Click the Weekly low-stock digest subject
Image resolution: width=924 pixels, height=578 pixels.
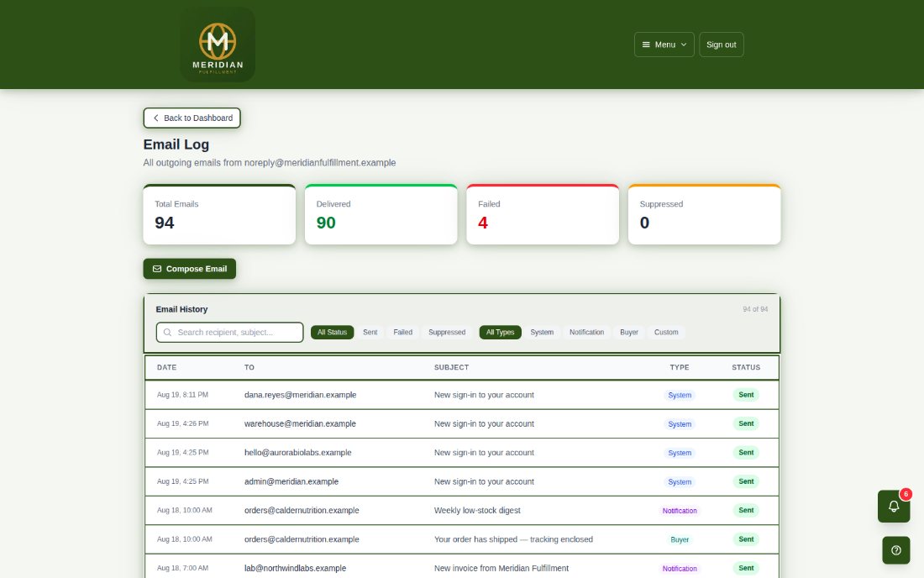[x=477, y=510]
